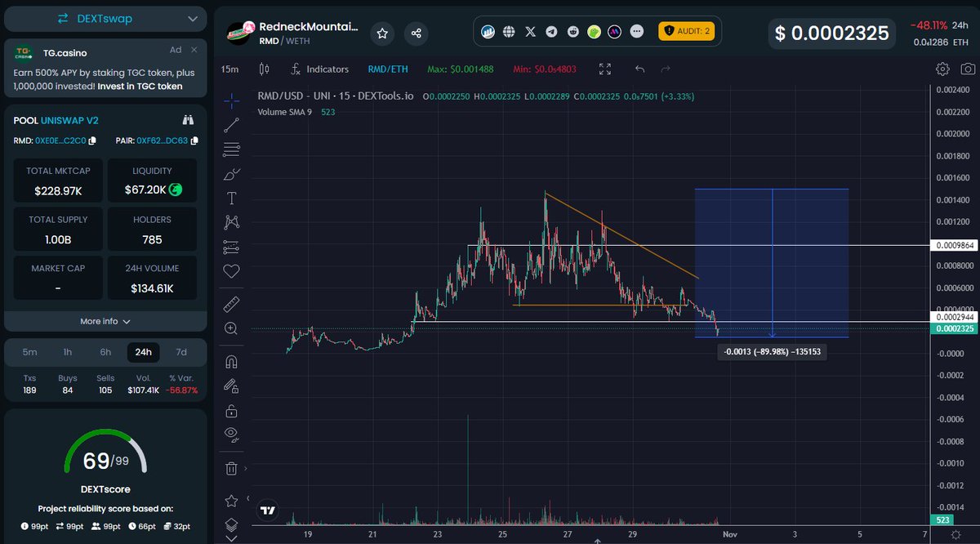
Task: Select the crosshair cursor tool
Action: [231, 100]
